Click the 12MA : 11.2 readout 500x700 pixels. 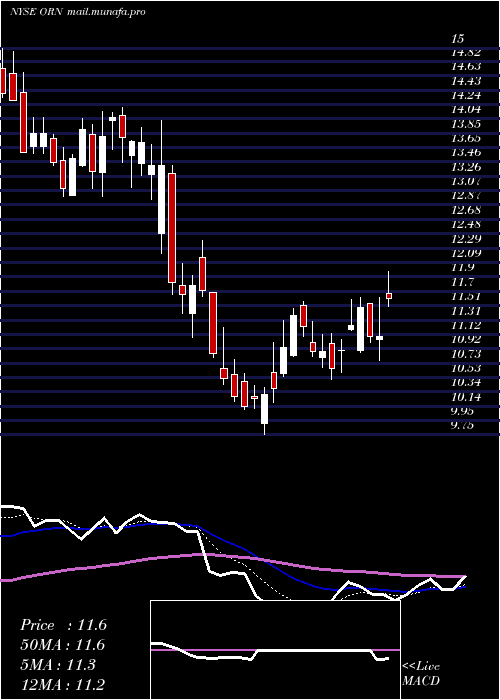point(63,685)
